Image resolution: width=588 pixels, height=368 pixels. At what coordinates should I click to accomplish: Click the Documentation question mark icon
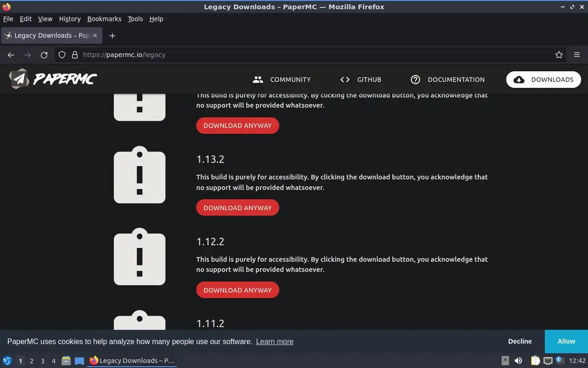[415, 80]
